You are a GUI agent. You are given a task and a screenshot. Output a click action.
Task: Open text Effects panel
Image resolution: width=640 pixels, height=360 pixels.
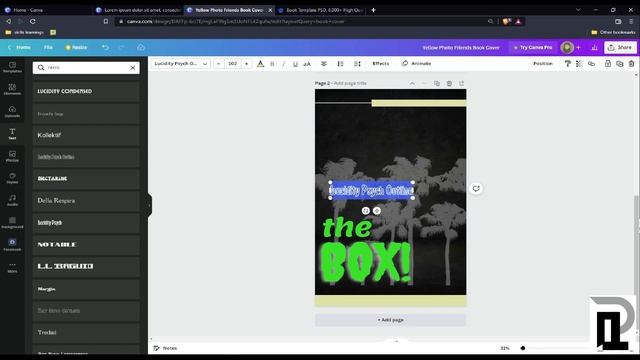pyautogui.click(x=381, y=64)
